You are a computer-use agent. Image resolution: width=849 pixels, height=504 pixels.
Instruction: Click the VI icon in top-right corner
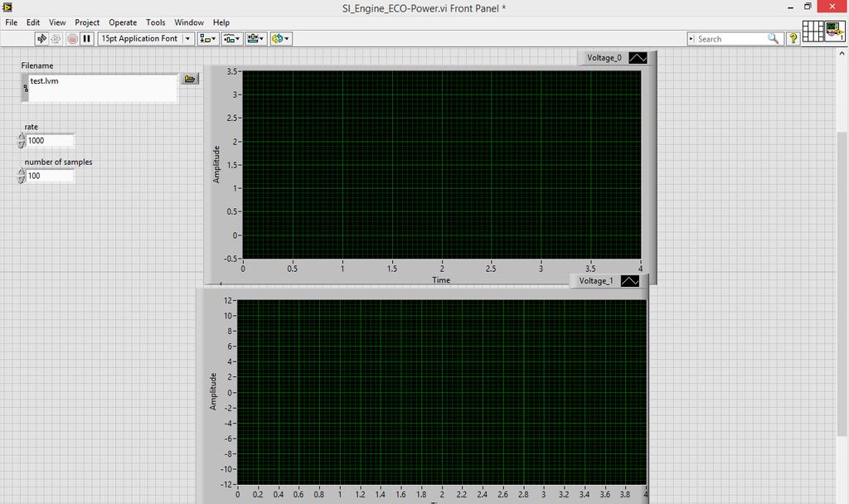(x=834, y=31)
